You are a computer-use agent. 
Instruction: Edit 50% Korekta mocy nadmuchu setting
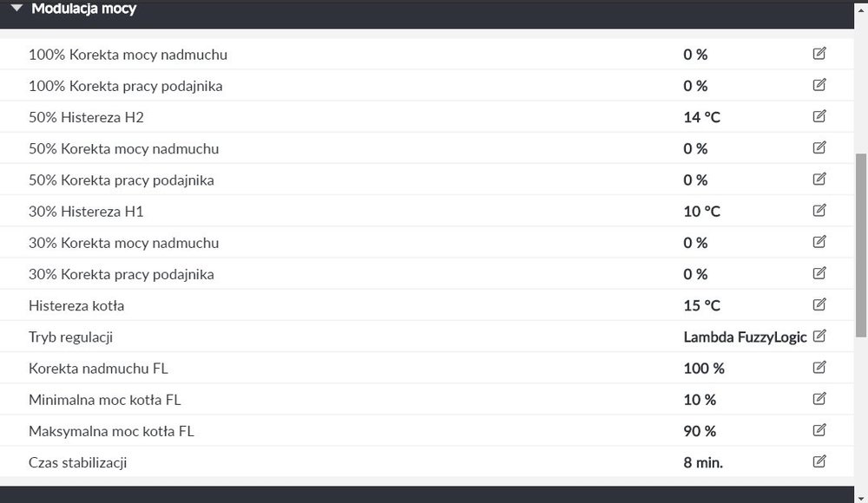tap(819, 147)
